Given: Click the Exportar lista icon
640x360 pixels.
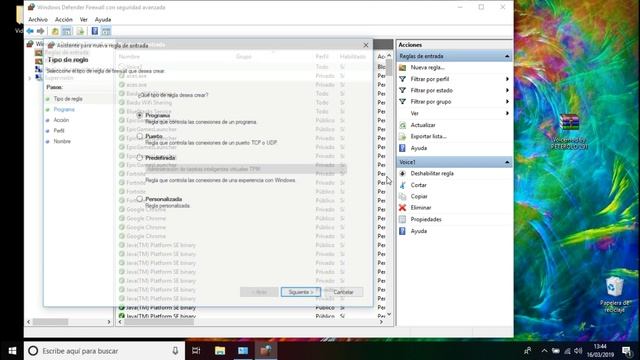Looking at the screenshot, I should coord(402,136).
